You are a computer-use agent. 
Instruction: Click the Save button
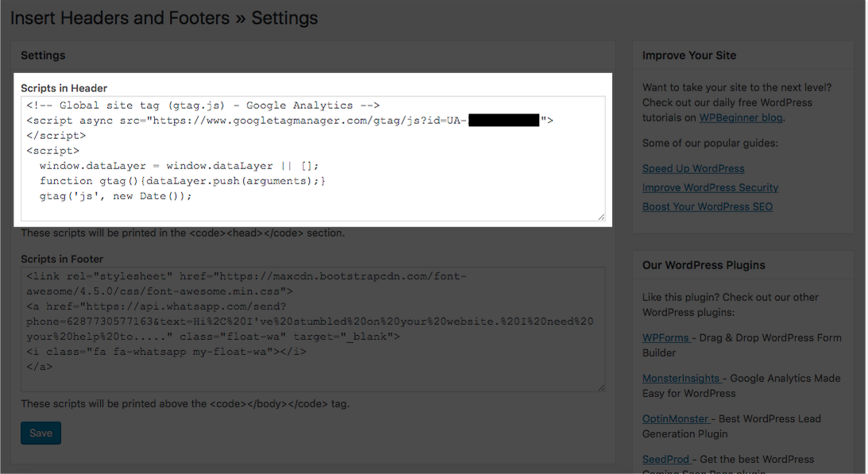41,433
